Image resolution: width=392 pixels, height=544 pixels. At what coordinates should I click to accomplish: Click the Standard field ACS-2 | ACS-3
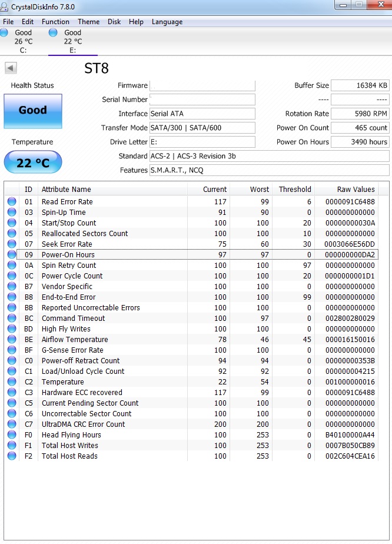(269, 156)
